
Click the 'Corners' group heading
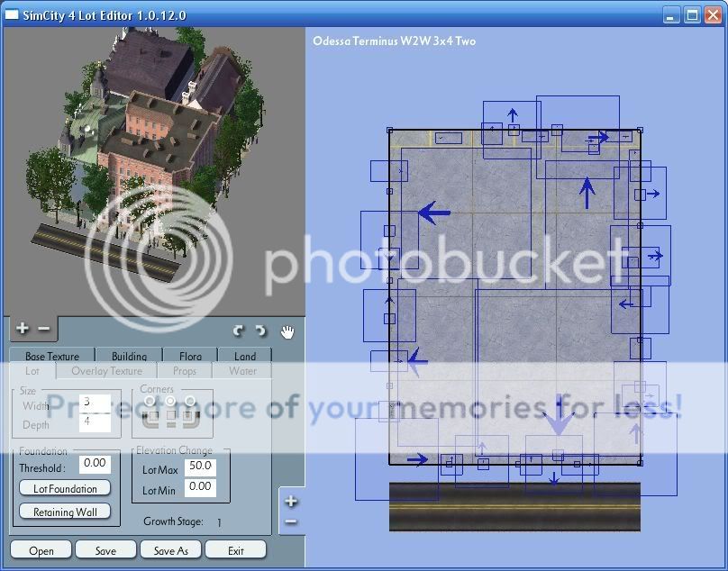tap(157, 389)
